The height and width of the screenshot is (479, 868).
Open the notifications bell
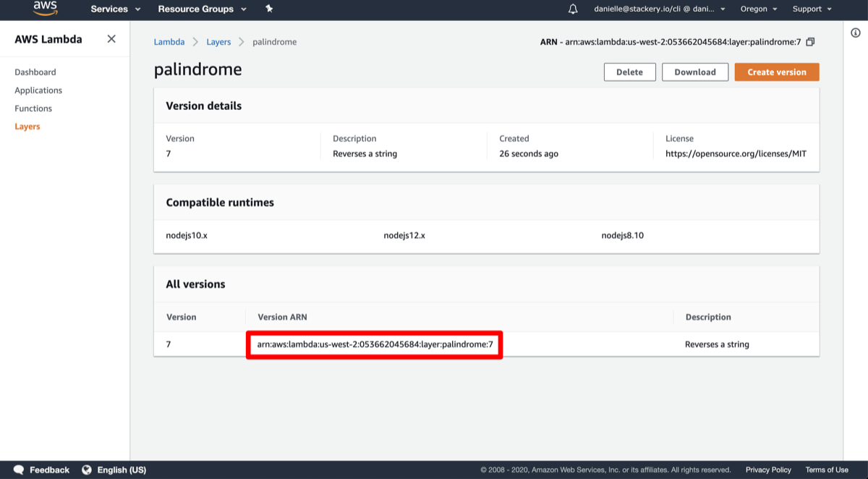tap(573, 9)
